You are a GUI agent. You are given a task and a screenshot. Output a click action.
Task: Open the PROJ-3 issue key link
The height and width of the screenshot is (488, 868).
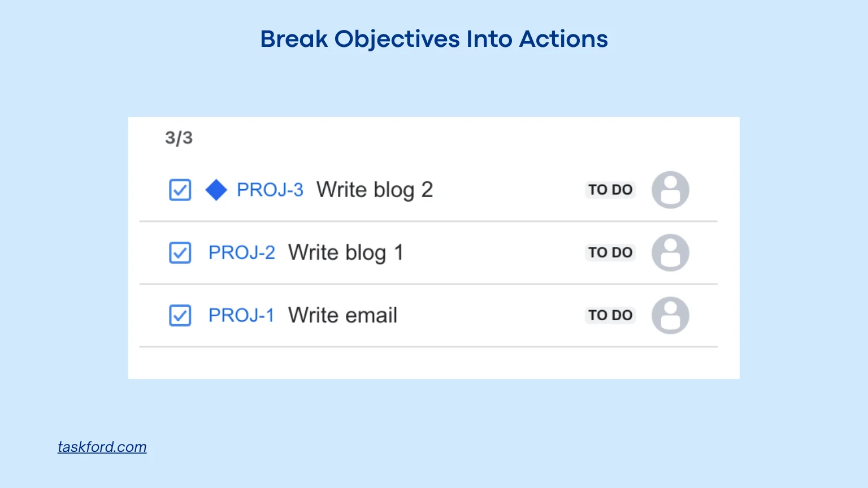point(270,190)
